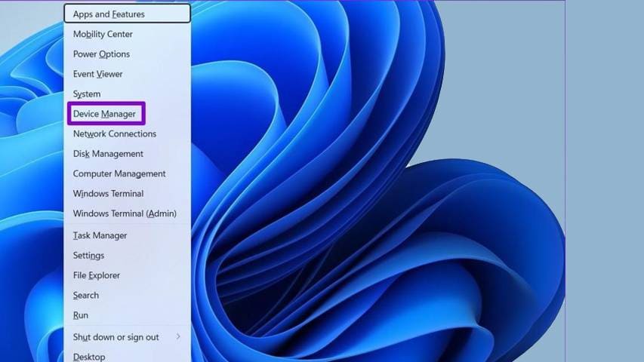Select the Desktop menu entry
This screenshot has height=362, width=644.
[x=128, y=356]
